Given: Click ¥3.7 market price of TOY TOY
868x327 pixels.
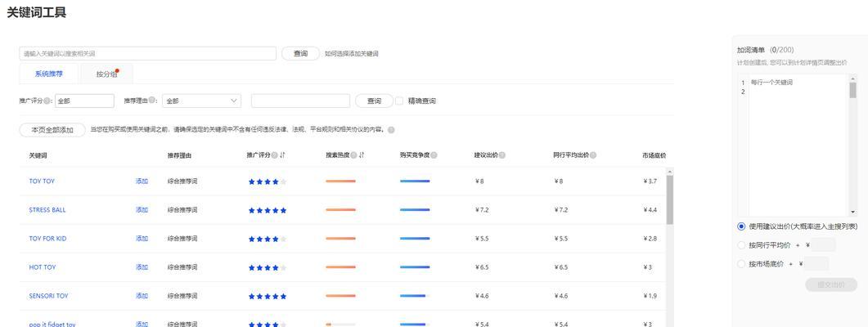Looking at the screenshot, I should pyautogui.click(x=650, y=181).
